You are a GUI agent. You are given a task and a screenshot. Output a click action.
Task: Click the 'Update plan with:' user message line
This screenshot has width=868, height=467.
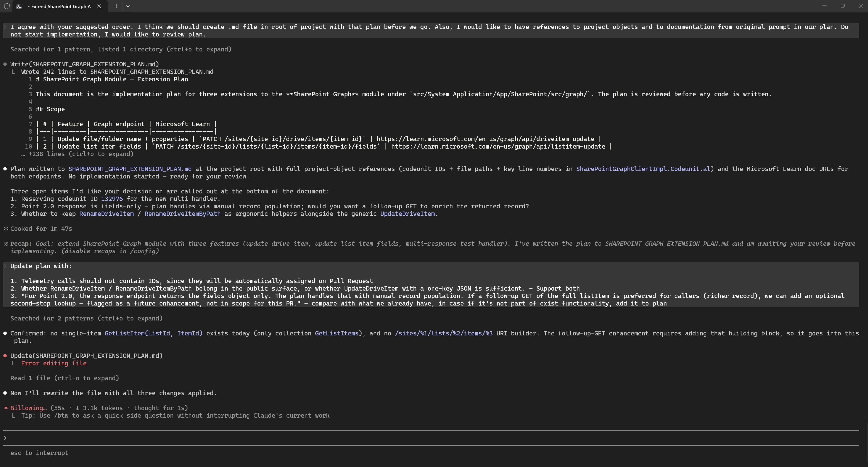(41, 266)
